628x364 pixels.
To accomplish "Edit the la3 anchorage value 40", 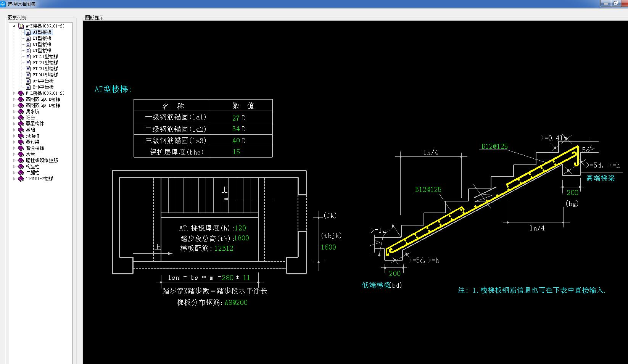I will click(x=236, y=141).
